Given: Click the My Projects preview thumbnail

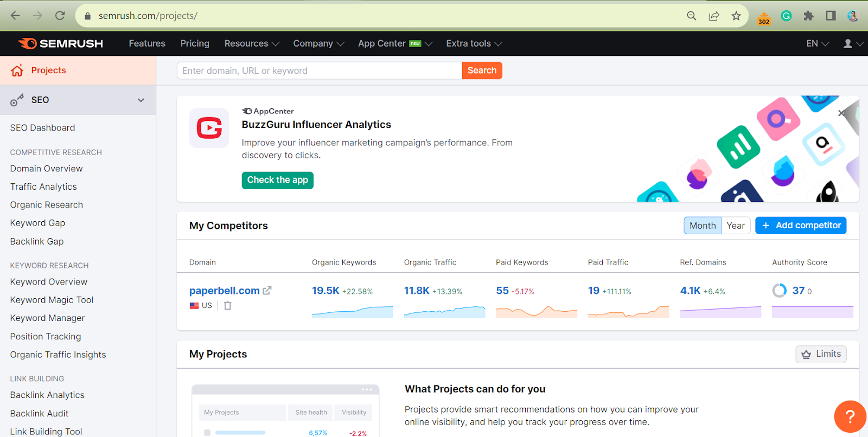Looking at the screenshot, I should pos(285,410).
